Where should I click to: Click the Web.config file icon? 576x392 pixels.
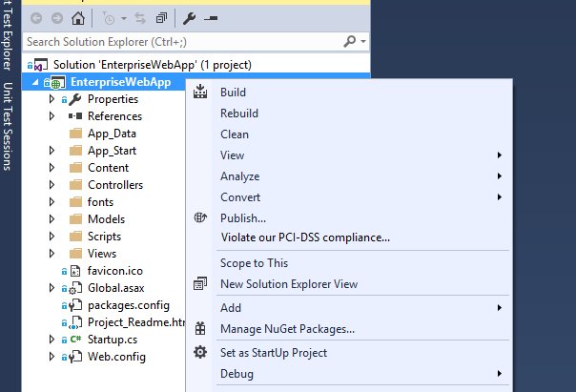(75, 357)
